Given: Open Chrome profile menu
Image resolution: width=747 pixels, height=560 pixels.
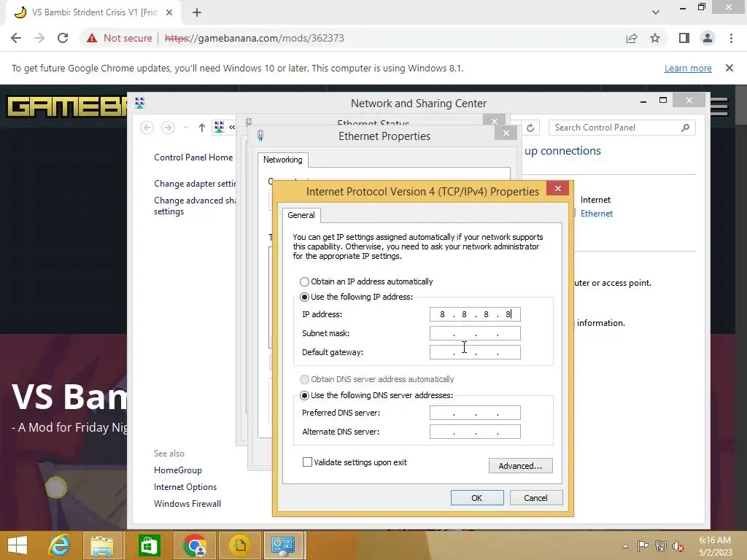Looking at the screenshot, I should [708, 38].
